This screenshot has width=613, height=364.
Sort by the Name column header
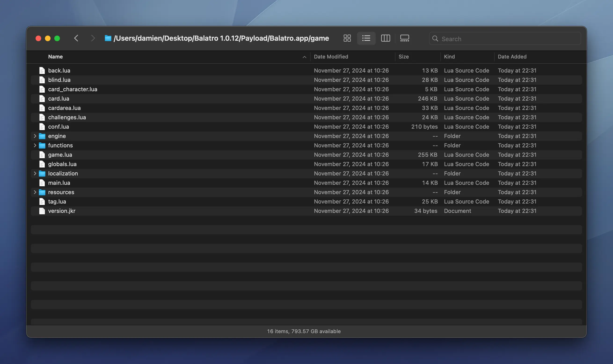(x=55, y=57)
